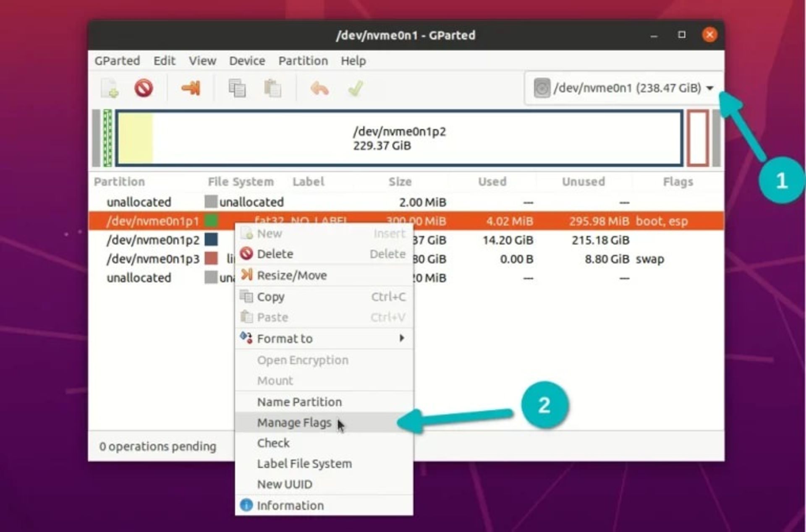Click the red Delete partition toolbar icon
806x532 pixels.
coord(144,88)
